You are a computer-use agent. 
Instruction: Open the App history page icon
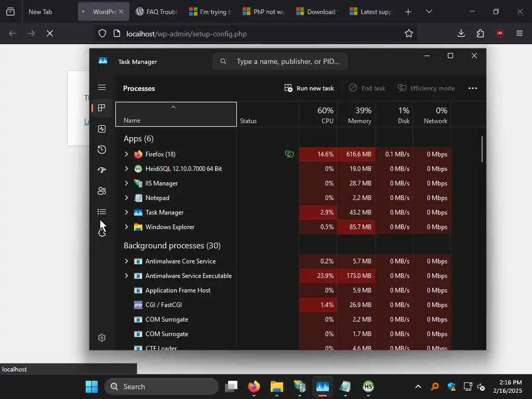point(102,150)
